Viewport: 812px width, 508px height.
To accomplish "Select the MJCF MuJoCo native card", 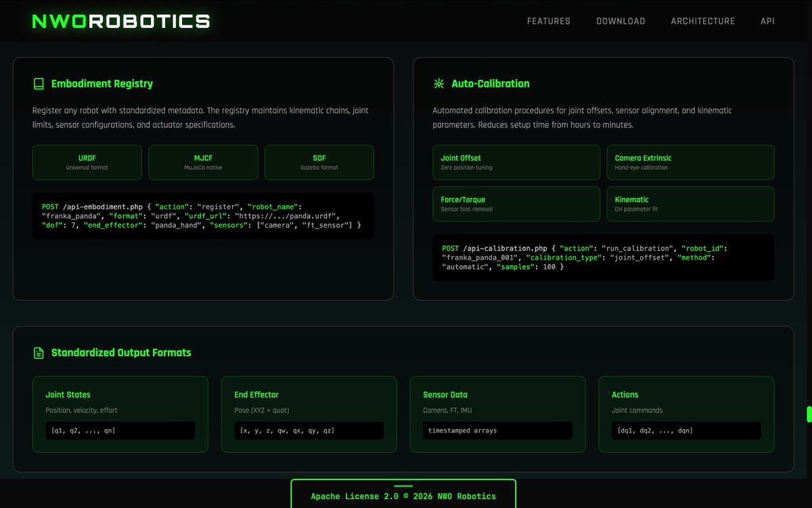I will (203, 163).
